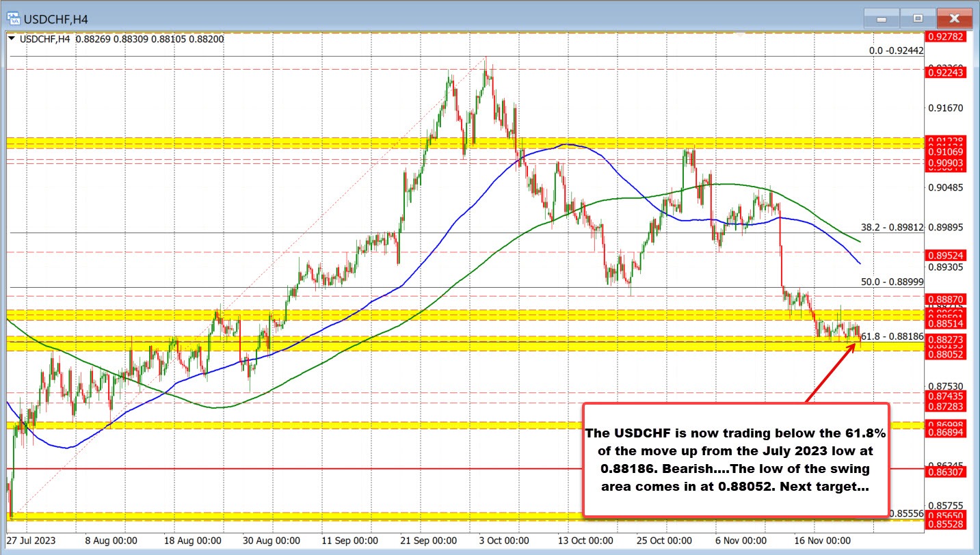Click the 27 Jul 2023 date label on the axis

(30, 540)
